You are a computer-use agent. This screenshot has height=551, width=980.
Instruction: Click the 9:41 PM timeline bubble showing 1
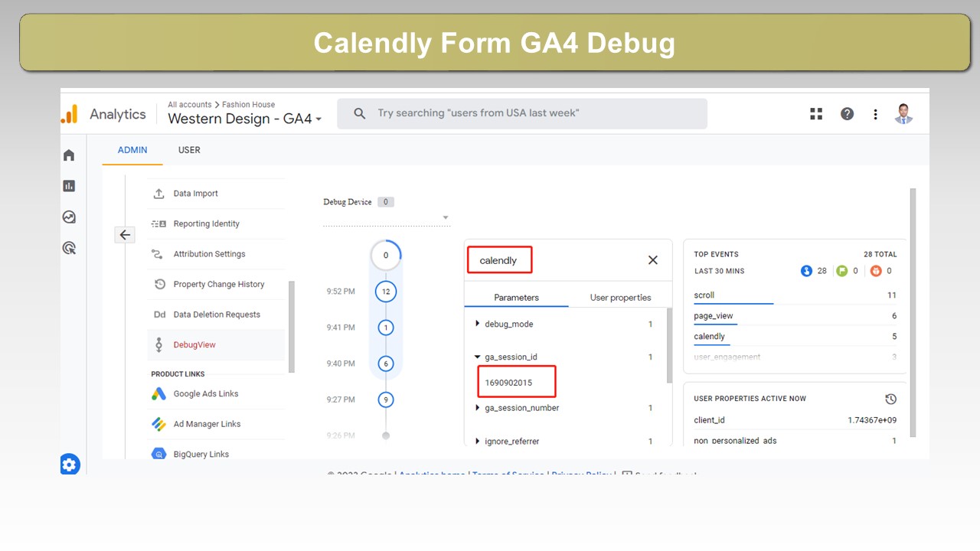[386, 328]
